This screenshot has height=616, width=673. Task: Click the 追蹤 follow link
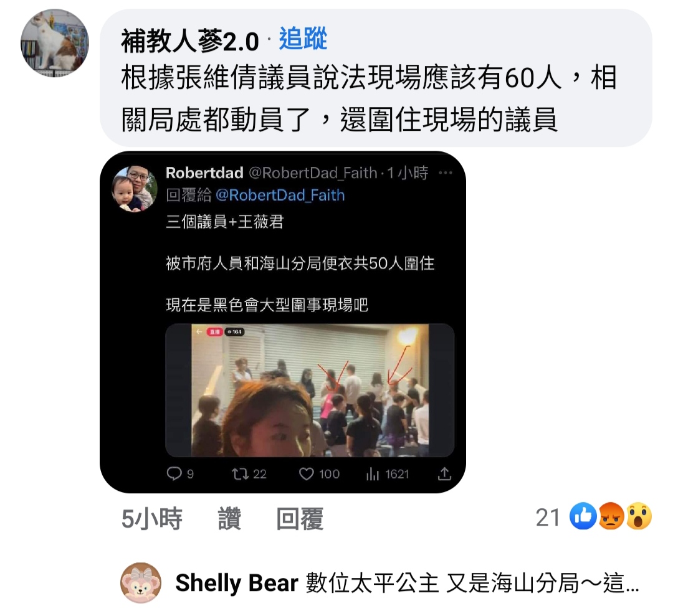303,39
